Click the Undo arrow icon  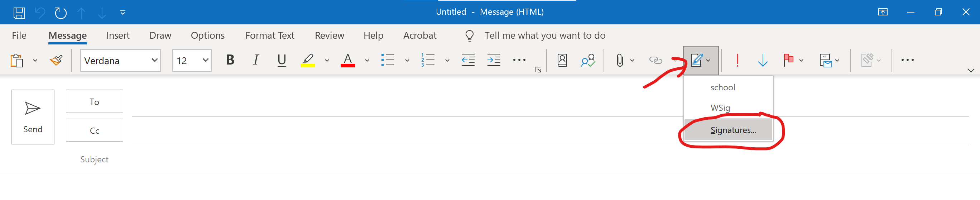point(39,13)
